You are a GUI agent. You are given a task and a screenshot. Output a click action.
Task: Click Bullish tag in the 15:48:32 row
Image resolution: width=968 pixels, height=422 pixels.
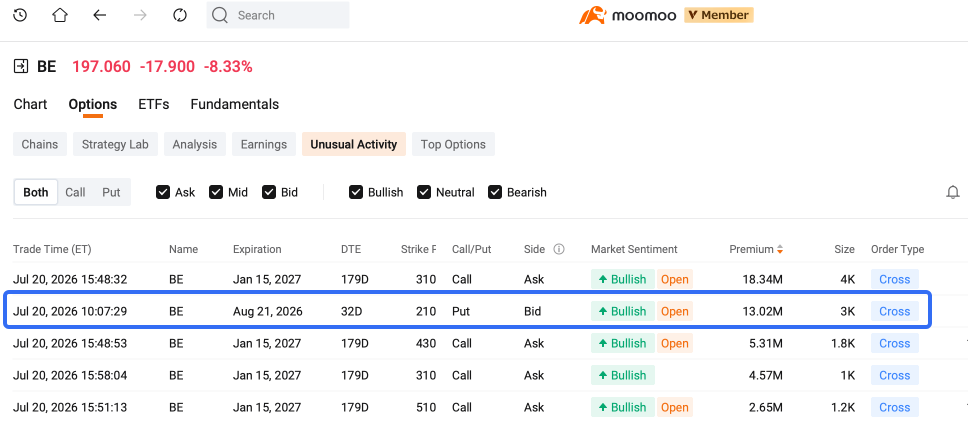tap(622, 279)
